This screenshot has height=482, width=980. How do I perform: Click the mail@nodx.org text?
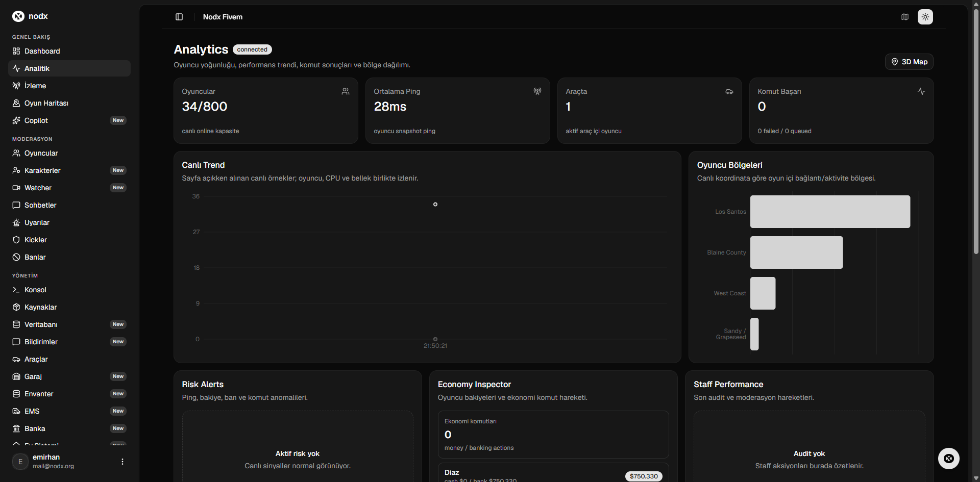pyautogui.click(x=53, y=466)
